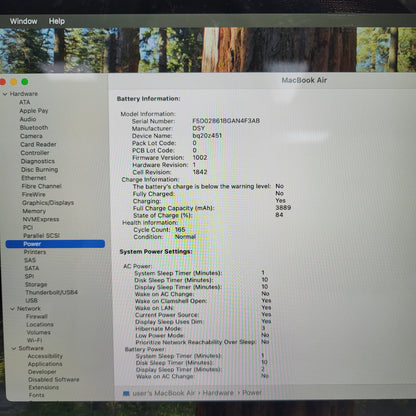Viewport: 416px width, 416px height.
Task: Select Apple Pay in sidebar
Action: point(34,111)
